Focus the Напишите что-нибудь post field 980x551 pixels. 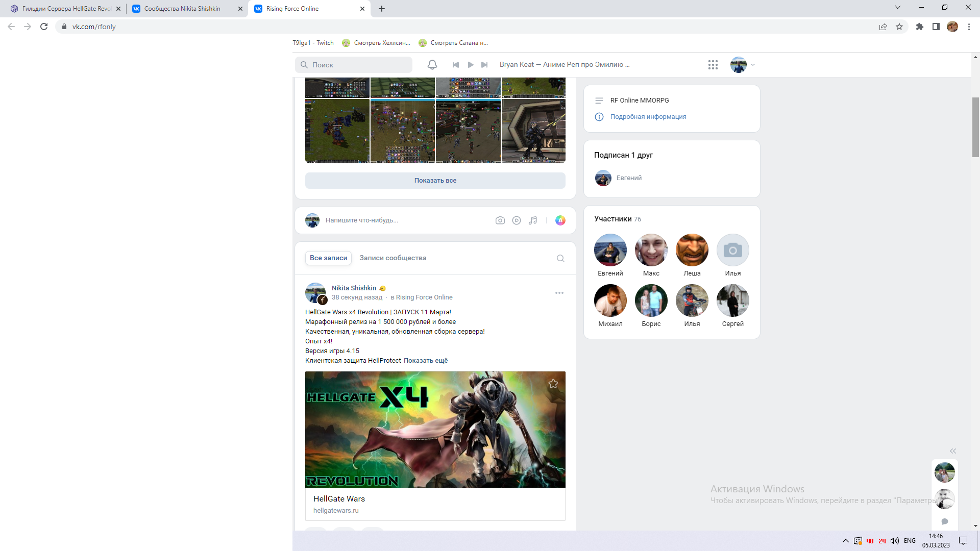[x=406, y=220]
